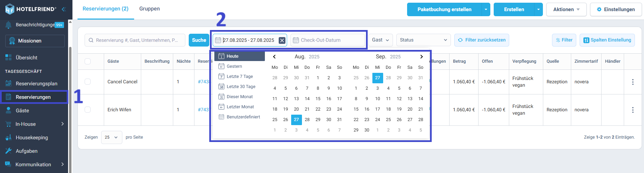644x173 pixels.
Task: Open the Aktionen dropdown
Action: pyautogui.click(x=566, y=9)
